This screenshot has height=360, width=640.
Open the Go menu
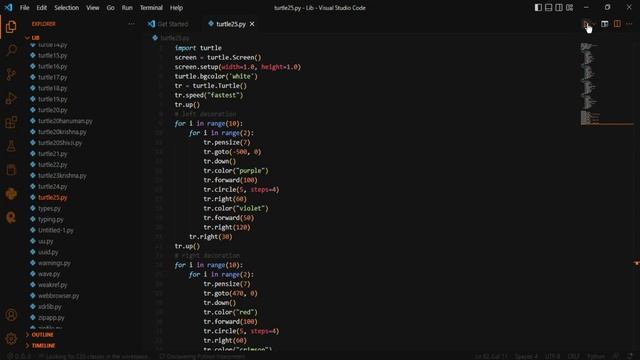click(111, 8)
